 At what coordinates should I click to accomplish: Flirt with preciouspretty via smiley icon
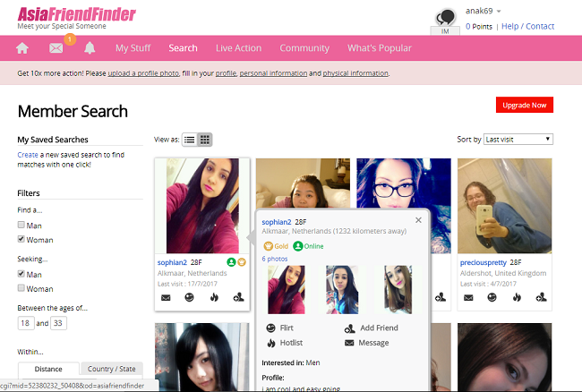[x=492, y=297]
